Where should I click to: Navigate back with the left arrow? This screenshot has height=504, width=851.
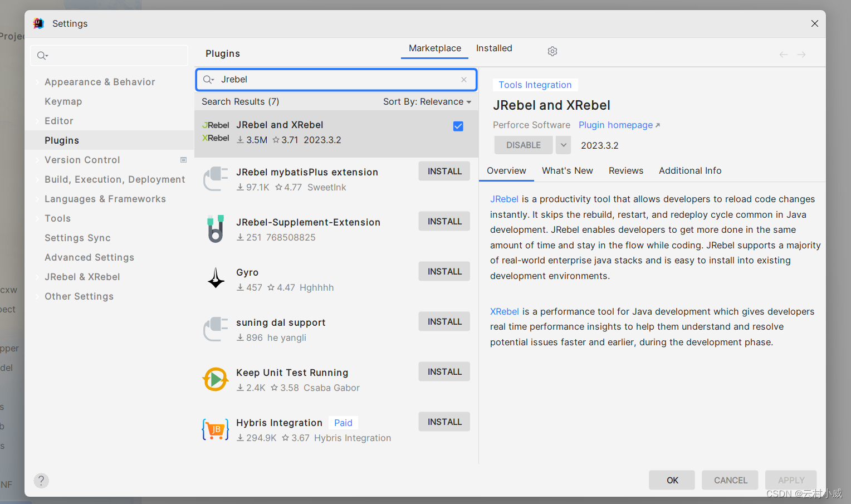[784, 55]
